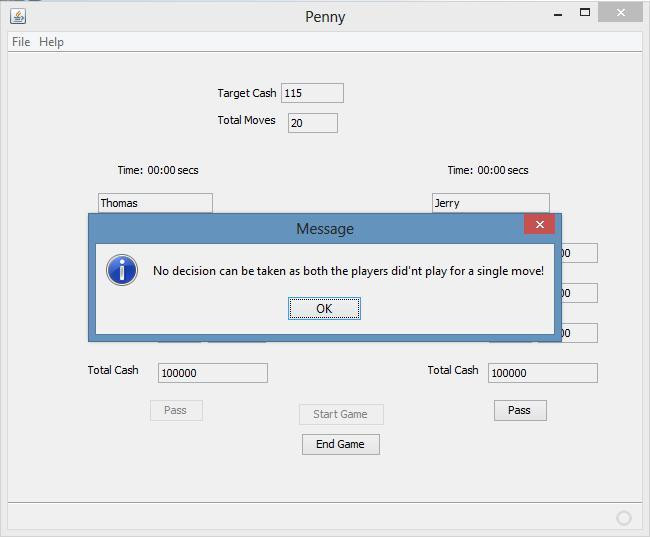Click the Java icon in Penny title bar
Screen dimensions: 650x537
click(18, 16)
